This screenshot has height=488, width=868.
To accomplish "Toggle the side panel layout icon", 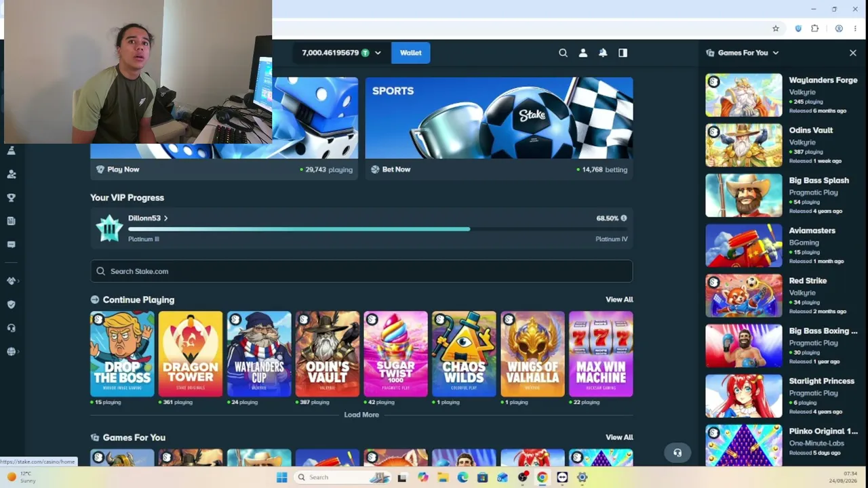I will (623, 53).
